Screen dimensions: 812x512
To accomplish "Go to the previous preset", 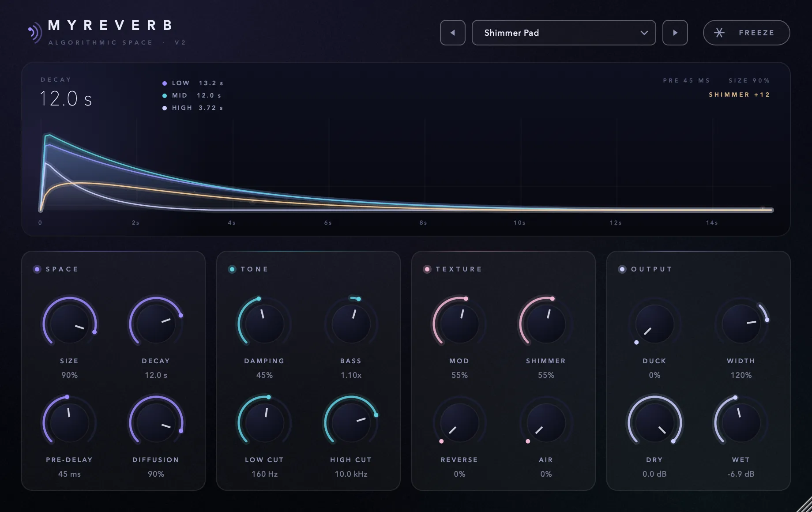I will tap(452, 33).
